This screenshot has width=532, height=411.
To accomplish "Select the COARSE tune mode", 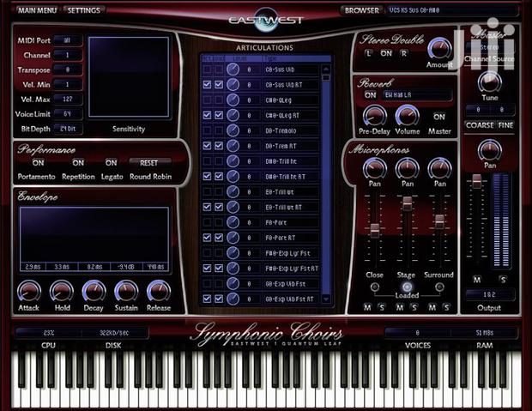I will 480,125.
